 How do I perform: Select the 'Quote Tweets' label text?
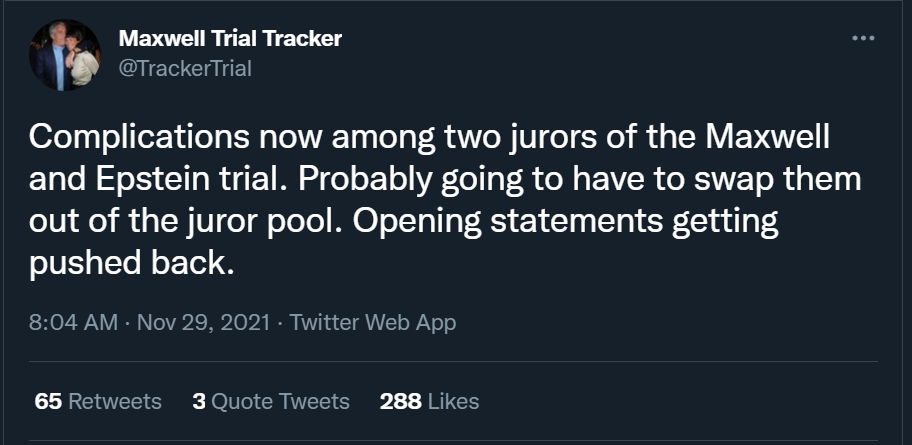click(280, 401)
